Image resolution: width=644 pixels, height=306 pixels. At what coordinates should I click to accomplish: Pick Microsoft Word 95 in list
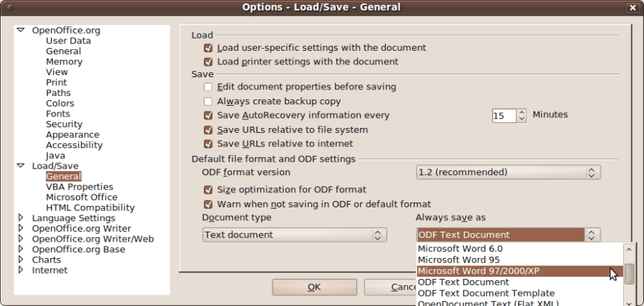[459, 260]
